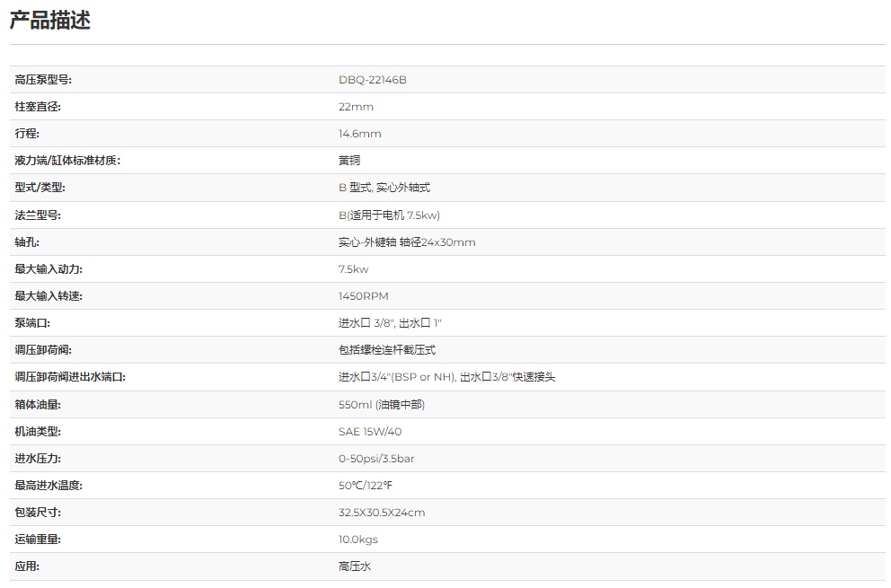Click the 型式/类型 row label
Viewport: 891px width, 588px height.
(40, 188)
